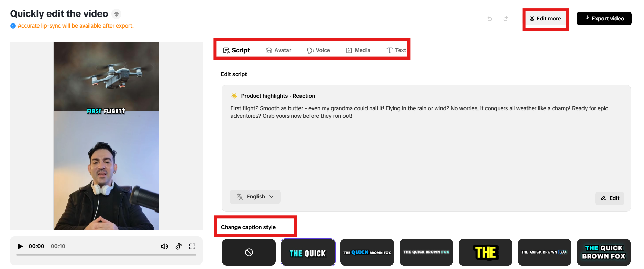644x269 pixels.
Task: Click Edit button in script box
Action: (610, 198)
